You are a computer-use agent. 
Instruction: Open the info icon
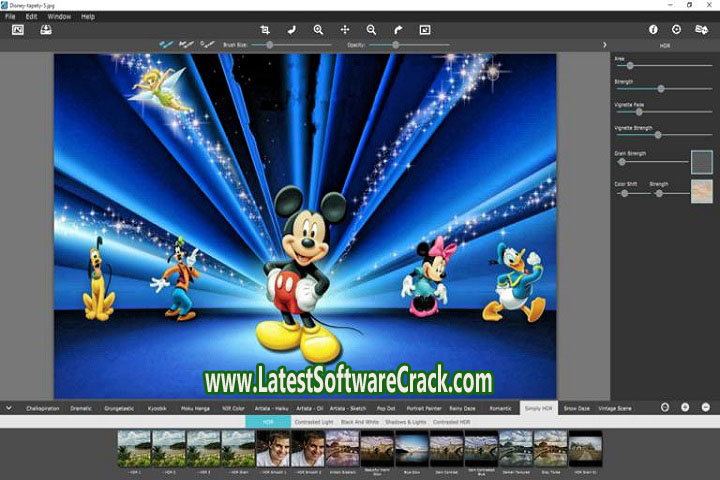click(653, 29)
